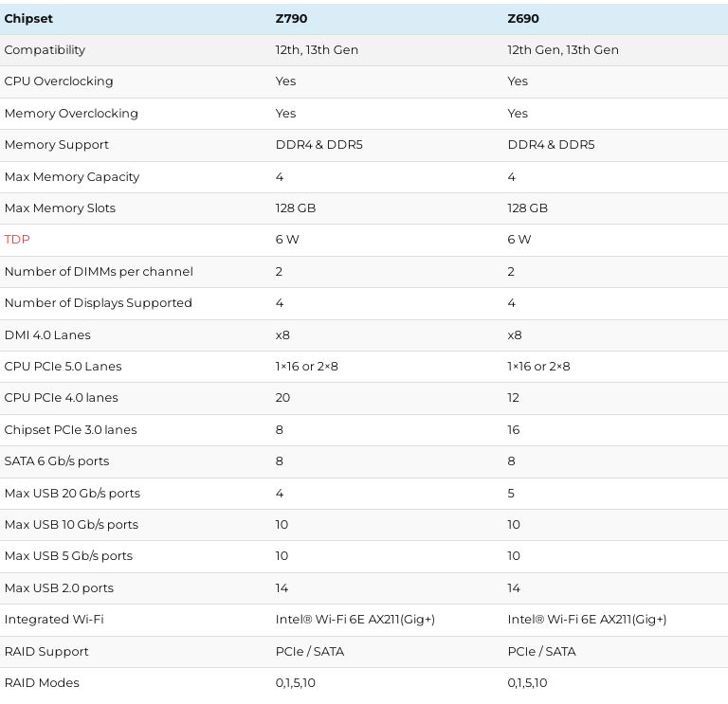Viewport: 728px width, 704px height.
Task: Select the CPU PCIe 5.0 Lanes label
Action: coord(64,367)
